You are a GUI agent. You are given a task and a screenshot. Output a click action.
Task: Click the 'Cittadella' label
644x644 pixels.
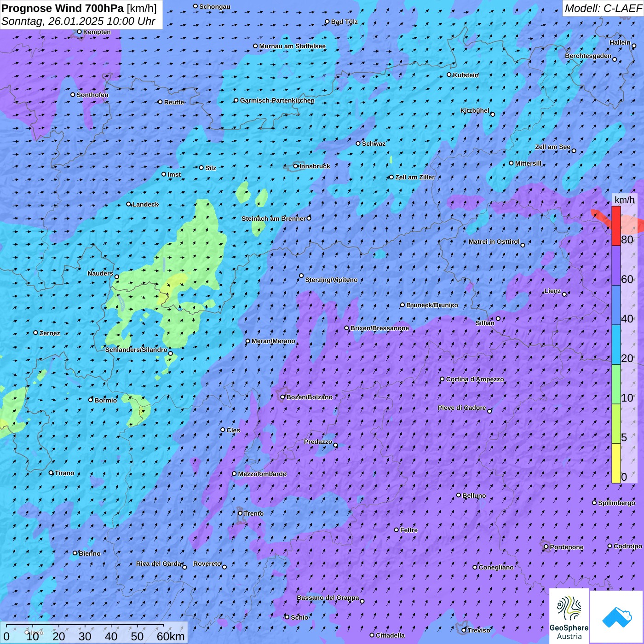pyautogui.click(x=390, y=635)
